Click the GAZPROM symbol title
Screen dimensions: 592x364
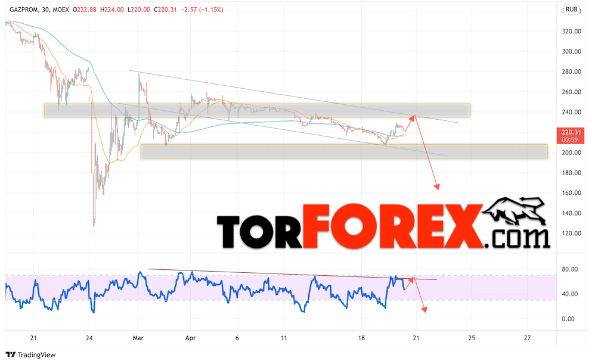(24, 10)
